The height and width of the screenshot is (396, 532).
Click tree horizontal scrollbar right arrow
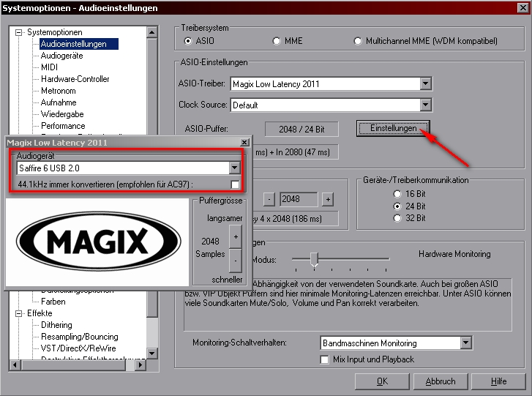pos(140,365)
